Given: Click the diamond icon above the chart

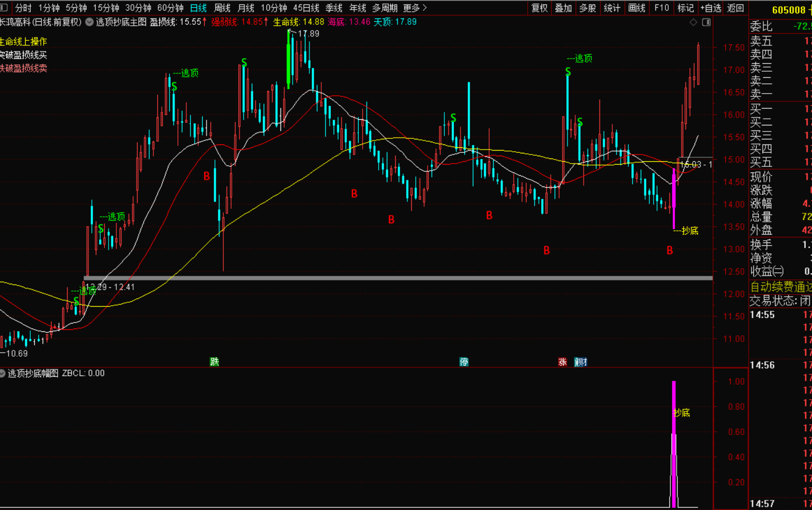Looking at the screenshot, I should pyautogui.click(x=693, y=22).
